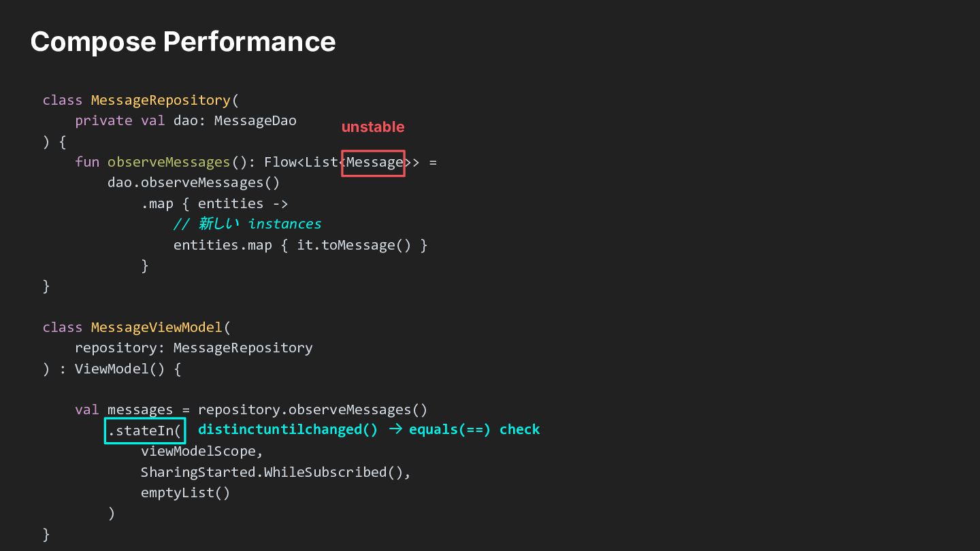Click the repository.observeMessages() expression
The width and height of the screenshot is (980, 551).
[312, 410]
